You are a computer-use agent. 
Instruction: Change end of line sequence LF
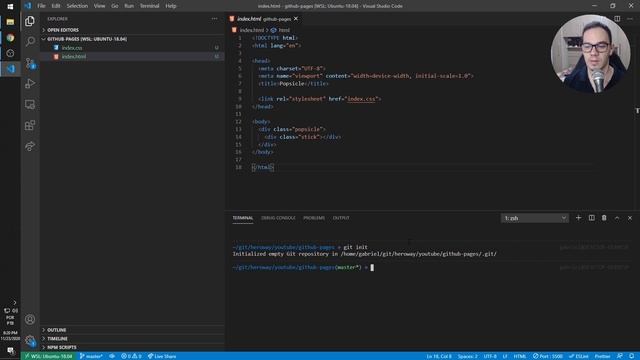[505, 356]
